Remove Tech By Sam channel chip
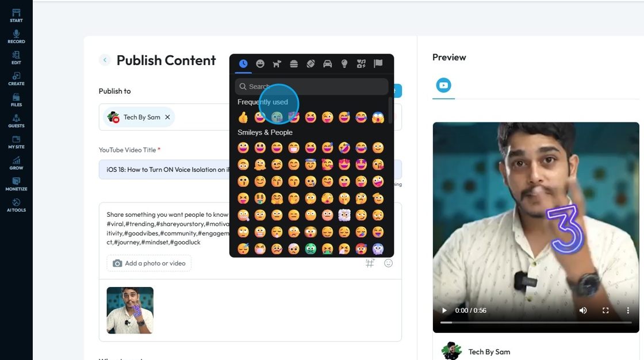The height and width of the screenshot is (360, 644). 167,117
